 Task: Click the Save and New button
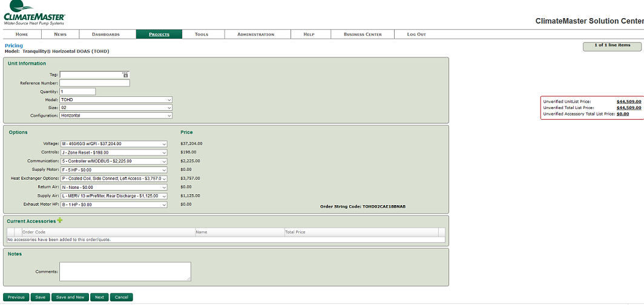[x=70, y=297]
